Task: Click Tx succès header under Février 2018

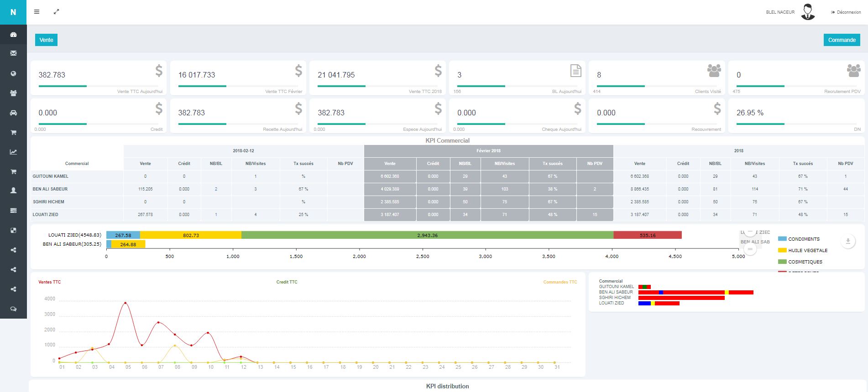Action: (552, 164)
